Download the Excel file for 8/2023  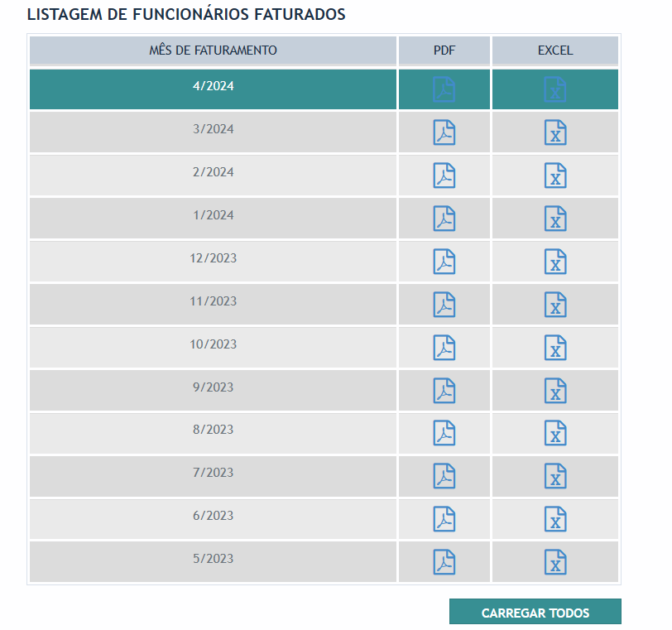click(x=555, y=433)
